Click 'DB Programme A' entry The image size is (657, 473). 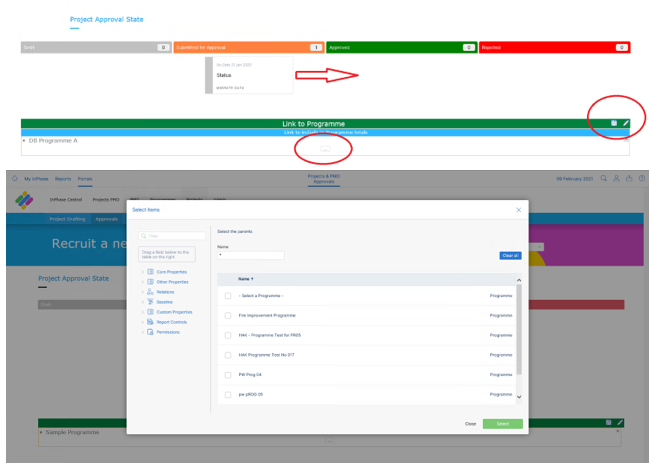(53, 141)
